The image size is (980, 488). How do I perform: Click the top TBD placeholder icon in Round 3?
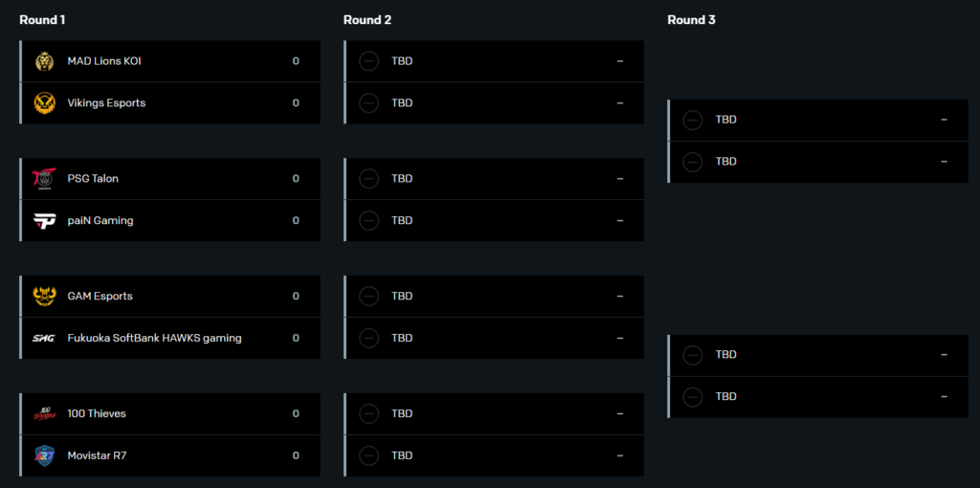pos(693,120)
